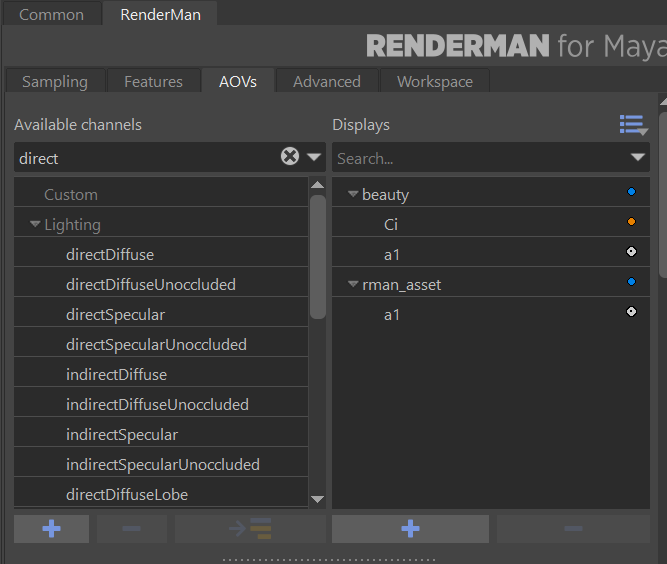Select indirectDiffuseUnoccluded channel

tap(161, 404)
